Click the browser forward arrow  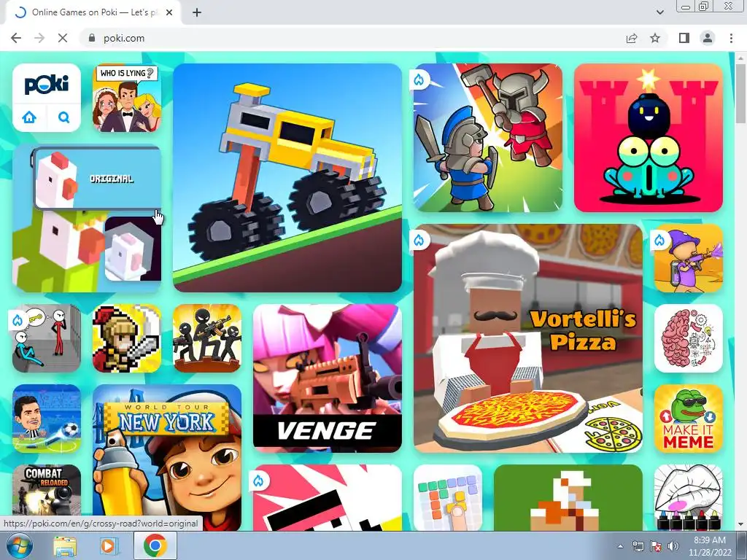click(x=39, y=38)
